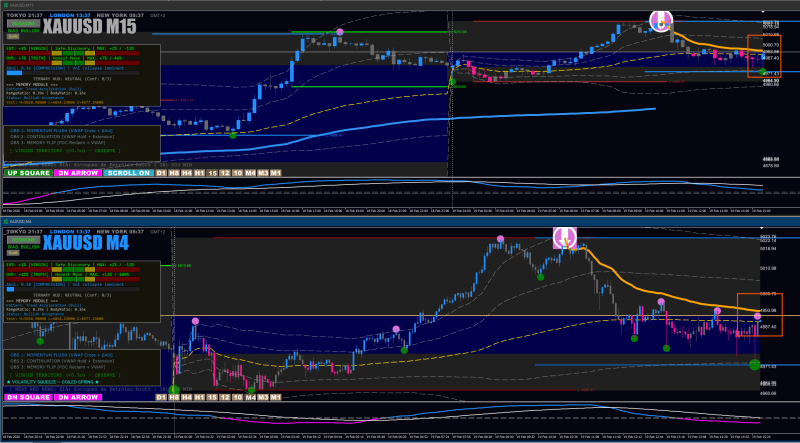
Task: Select the XAUUSD,M15 window title tab
Action: click(x=18, y=5)
